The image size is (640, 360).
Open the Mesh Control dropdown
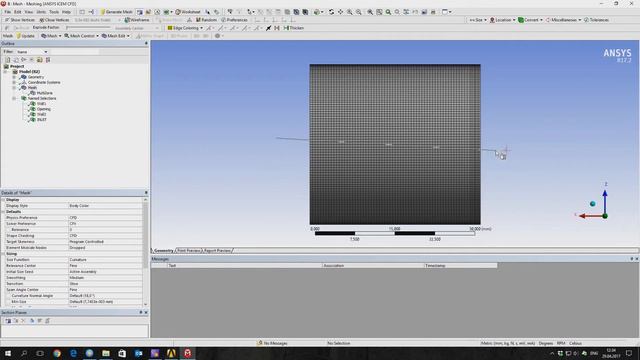82,36
